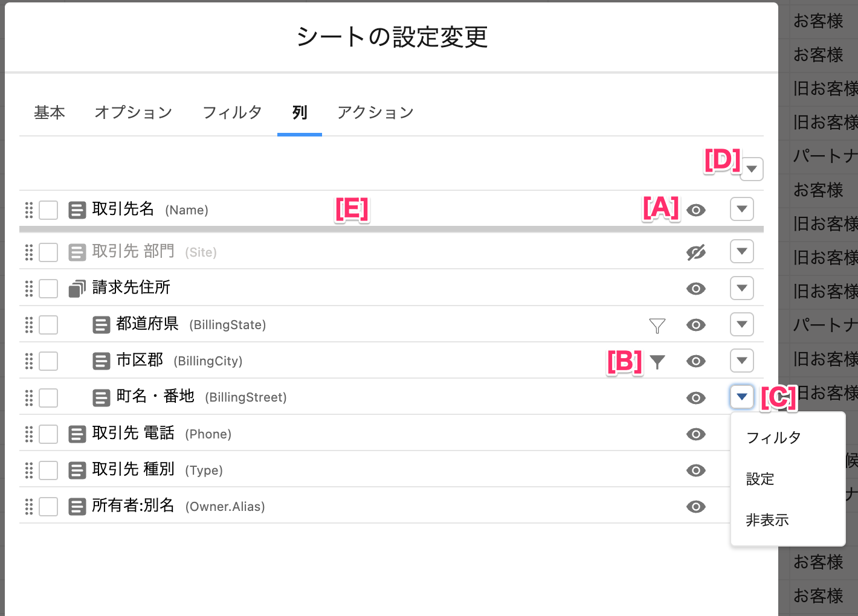Choose 設定 from the open menu
The image size is (858, 616).
pos(760,480)
